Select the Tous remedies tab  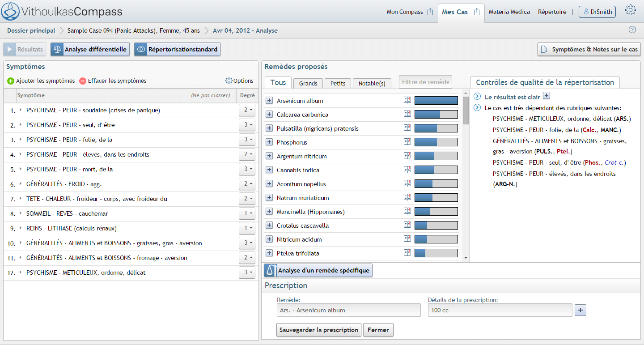(x=278, y=82)
